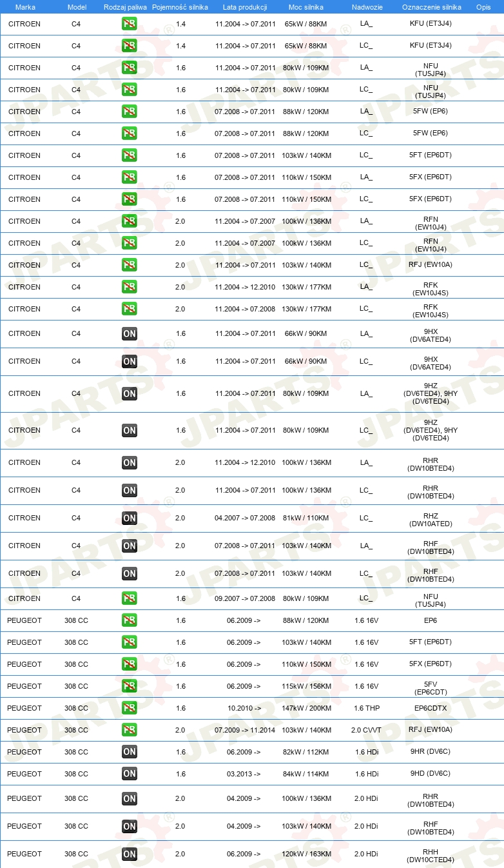Select the 81kW / 110KM power cell
Screen dimensions: 504x868
(307, 518)
